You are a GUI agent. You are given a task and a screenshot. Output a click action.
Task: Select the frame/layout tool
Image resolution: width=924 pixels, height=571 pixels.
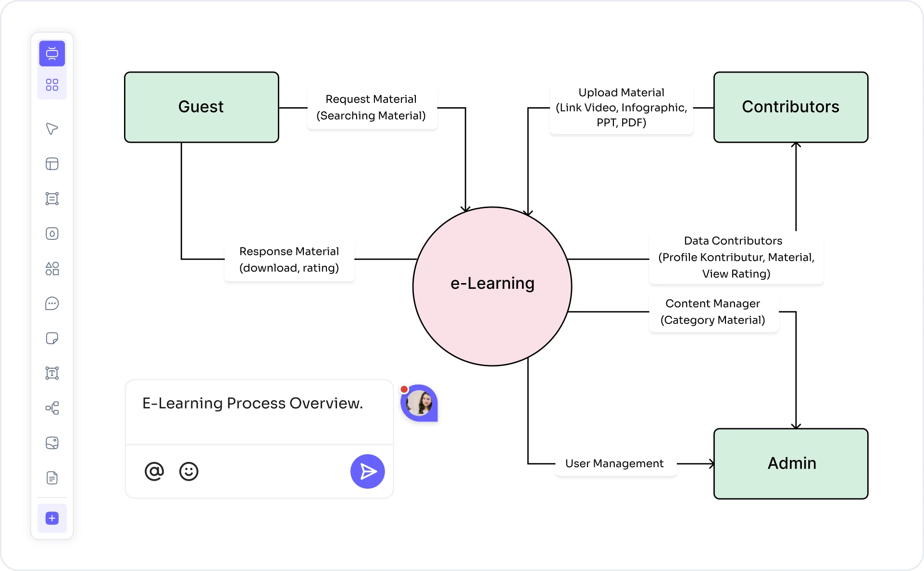point(52,164)
